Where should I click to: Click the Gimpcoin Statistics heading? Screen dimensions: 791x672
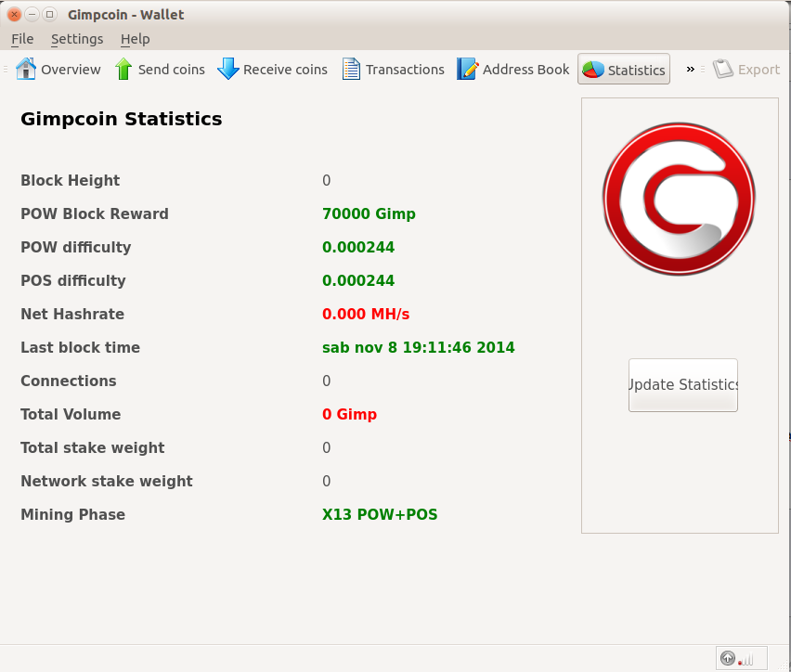click(121, 119)
